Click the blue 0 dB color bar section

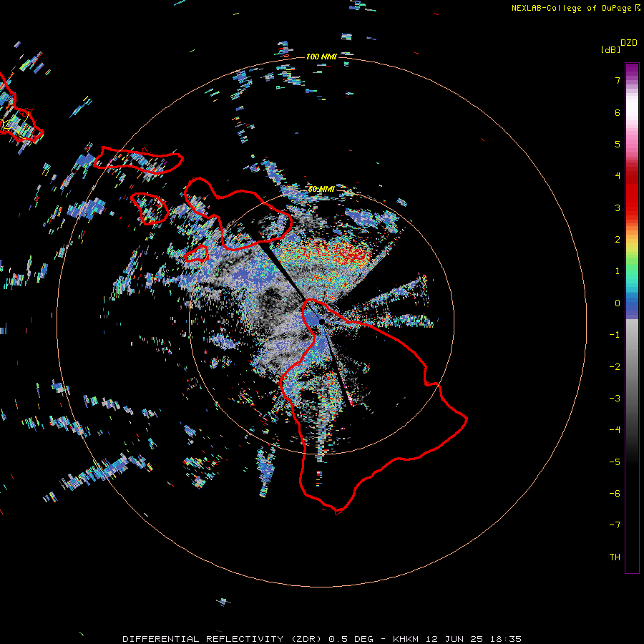click(632, 305)
